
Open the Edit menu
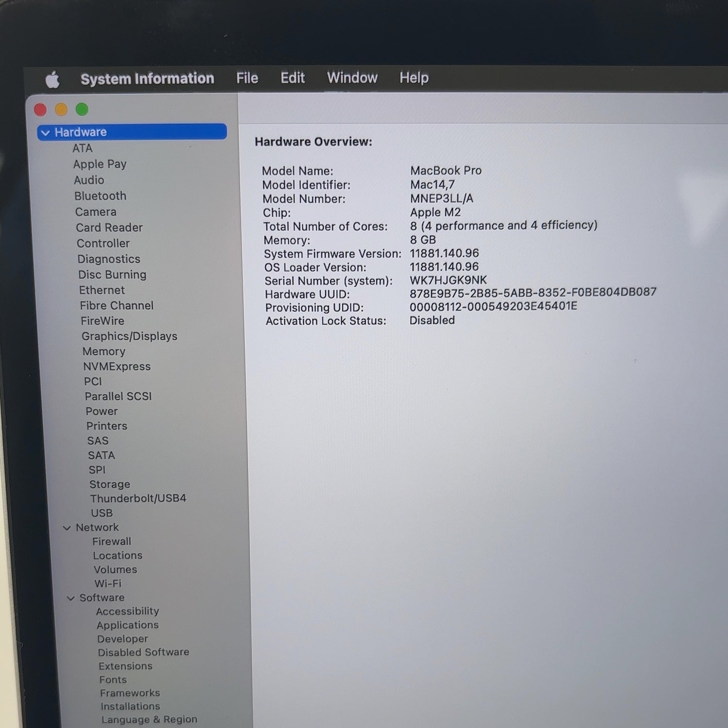(293, 78)
